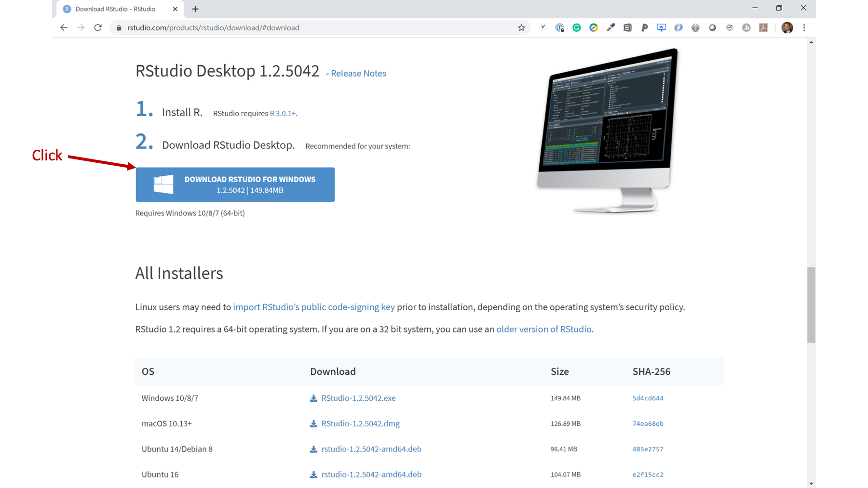Image resolution: width=868 pixels, height=488 pixels.
Task: Select the Download RStudio browser tab
Action: [121, 9]
